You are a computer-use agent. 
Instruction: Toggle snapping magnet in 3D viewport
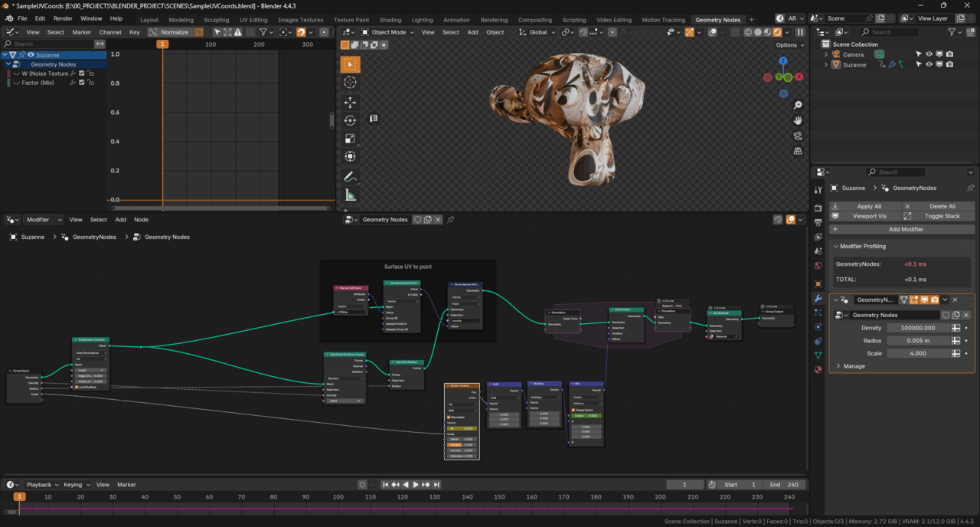583,32
